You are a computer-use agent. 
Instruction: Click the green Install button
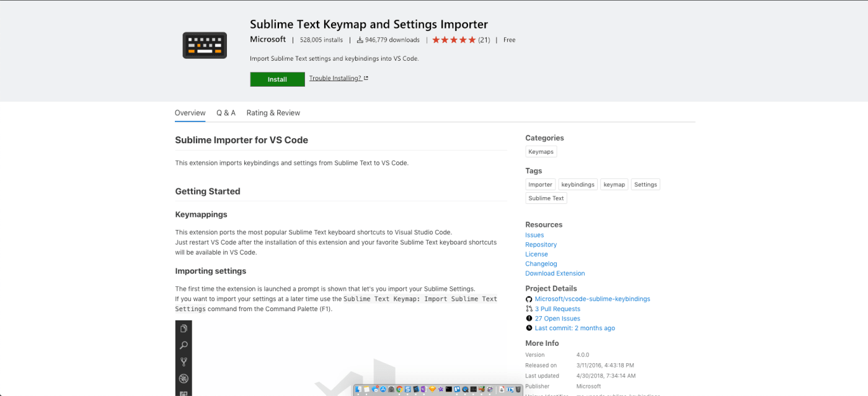click(277, 79)
